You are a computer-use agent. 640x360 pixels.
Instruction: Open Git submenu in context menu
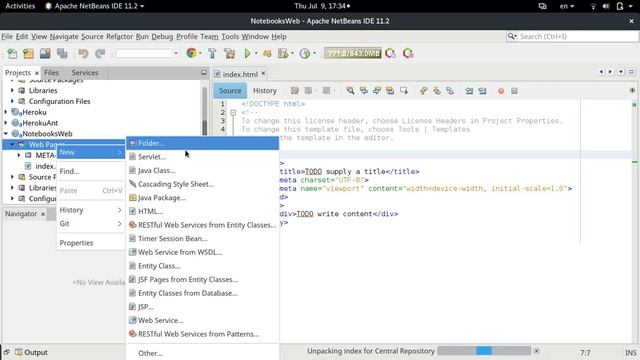click(91, 224)
